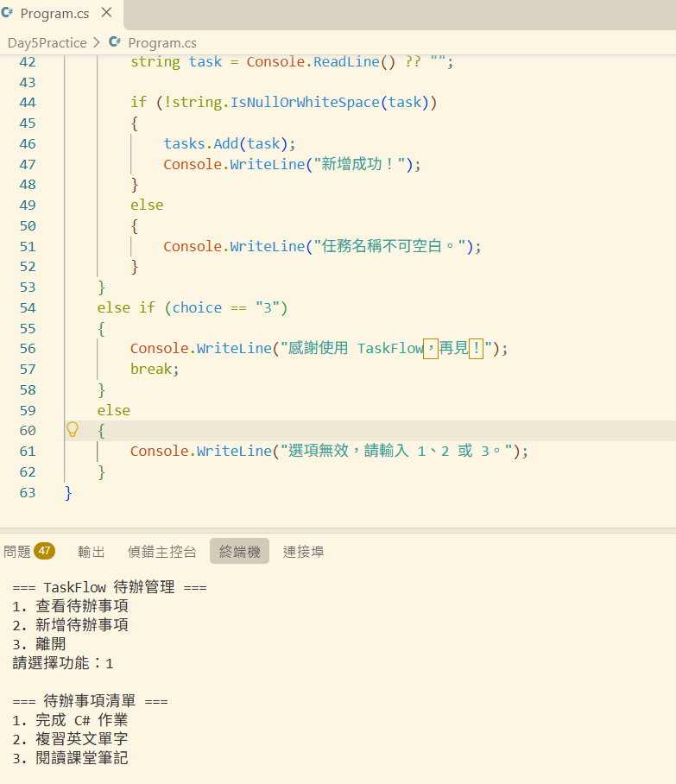Click the '新增成功！' string literal

click(359, 164)
